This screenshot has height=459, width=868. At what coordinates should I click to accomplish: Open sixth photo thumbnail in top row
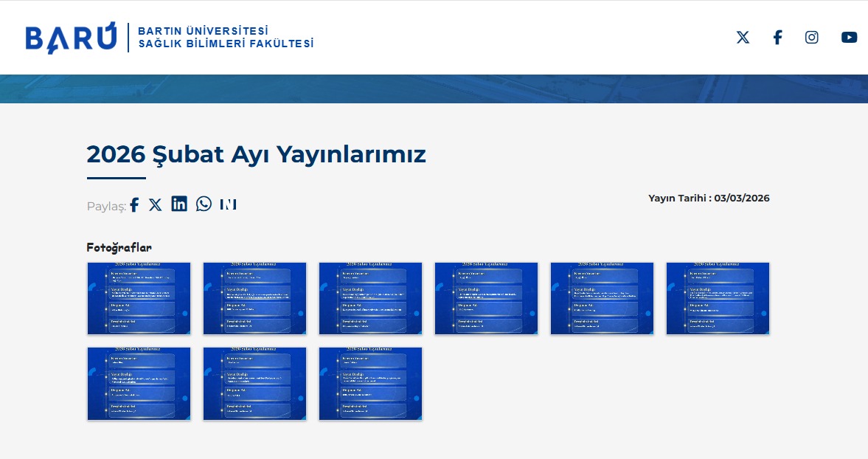coord(718,298)
